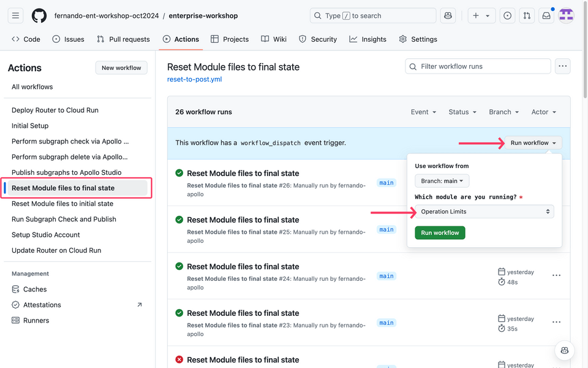Select Reset Module files to initial state
This screenshot has width=588, height=368.
tap(62, 204)
